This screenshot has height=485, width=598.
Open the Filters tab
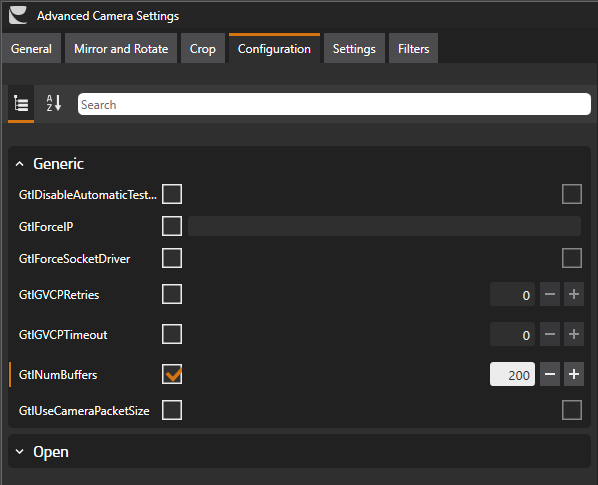(413, 48)
